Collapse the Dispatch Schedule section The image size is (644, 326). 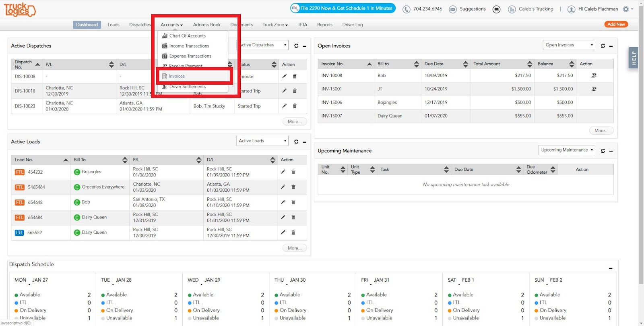point(611,268)
